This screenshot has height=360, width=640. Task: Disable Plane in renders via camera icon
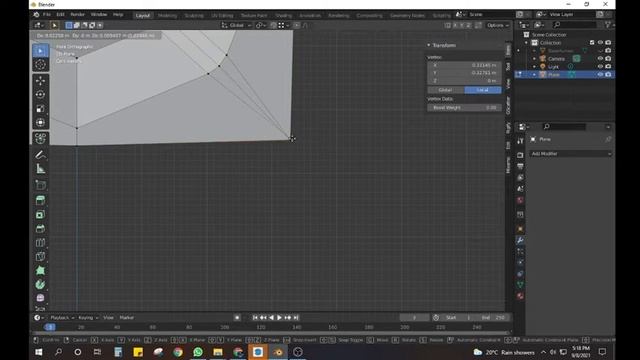click(x=608, y=75)
